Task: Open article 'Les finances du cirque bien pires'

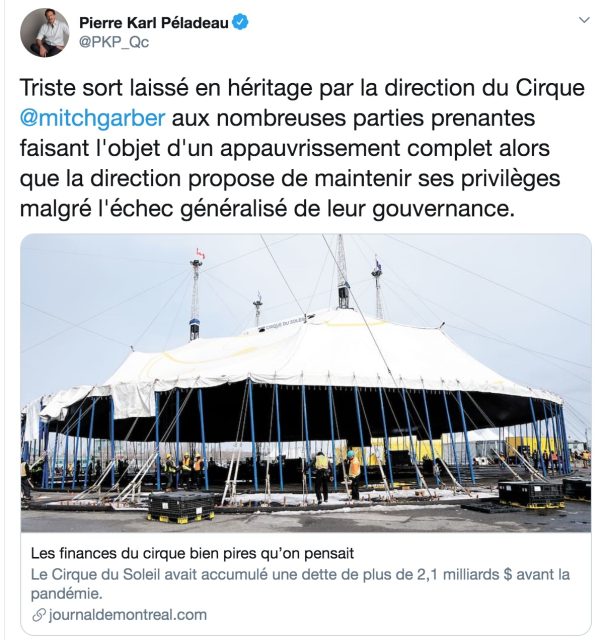Action: [x=192, y=553]
